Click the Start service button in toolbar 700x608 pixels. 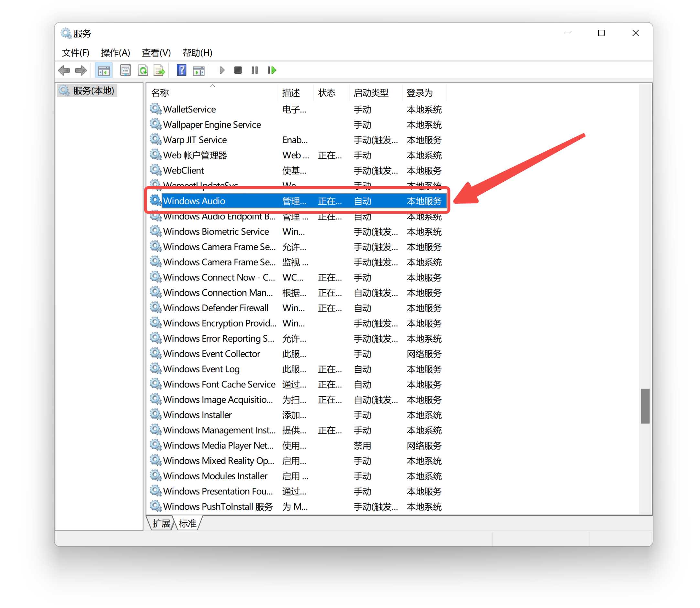click(221, 70)
